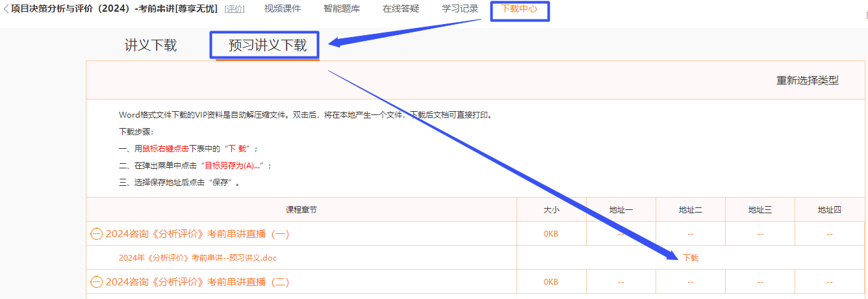
Task: Click 重新选择类型 to reselect the type
Action: coord(808,81)
